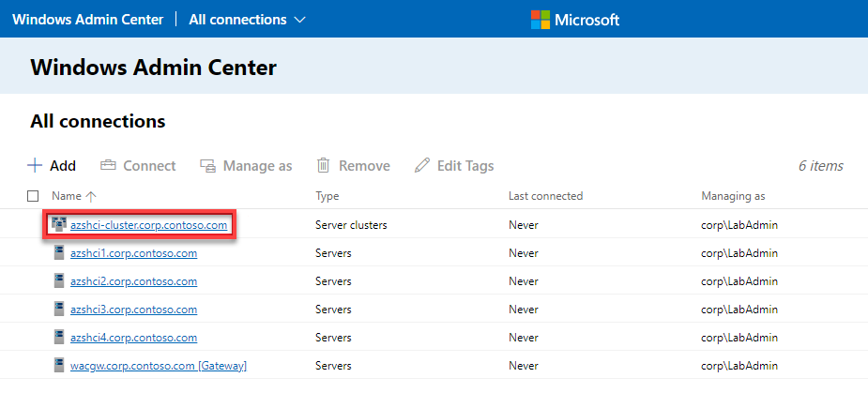Open wacgw.corp.contoso.com [Gateway] link
This screenshot has height=393, width=868.
(x=159, y=366)
